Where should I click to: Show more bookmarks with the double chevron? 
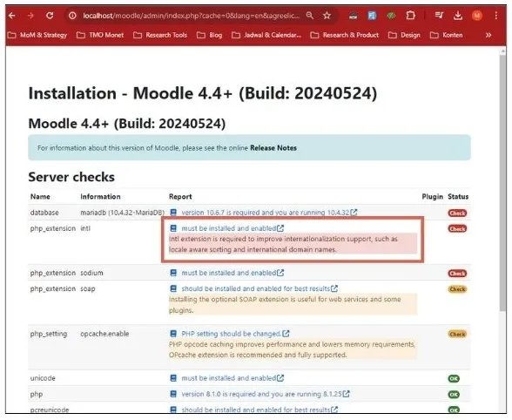pos(488,35)
